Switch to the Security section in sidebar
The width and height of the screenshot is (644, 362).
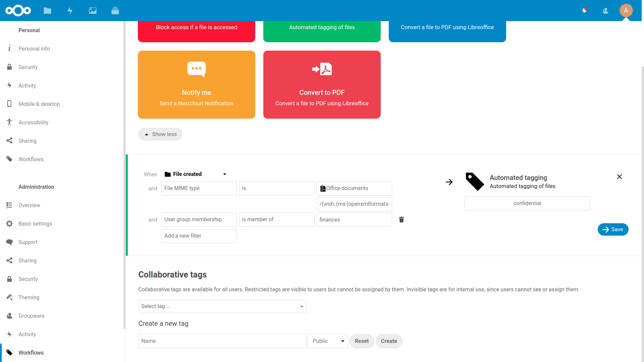[28, 67]
